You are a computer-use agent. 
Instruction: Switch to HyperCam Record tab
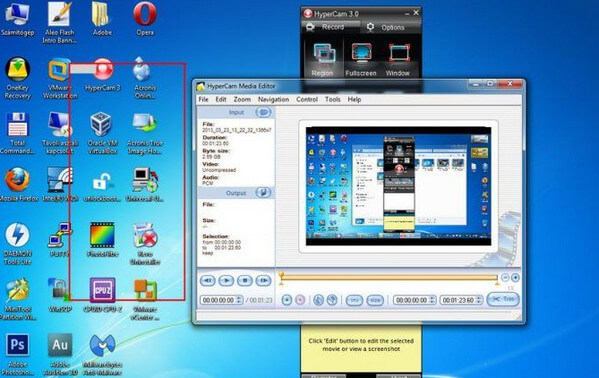pos(331,27)
